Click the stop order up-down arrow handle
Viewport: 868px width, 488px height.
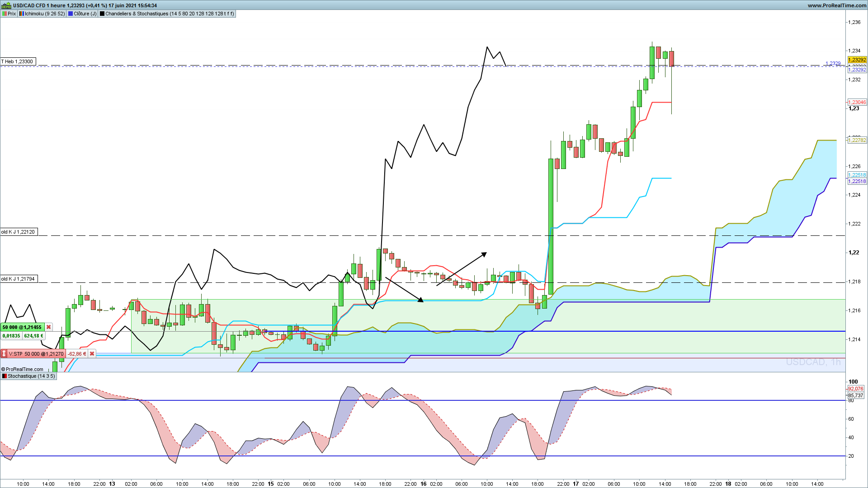coord(4,354)
